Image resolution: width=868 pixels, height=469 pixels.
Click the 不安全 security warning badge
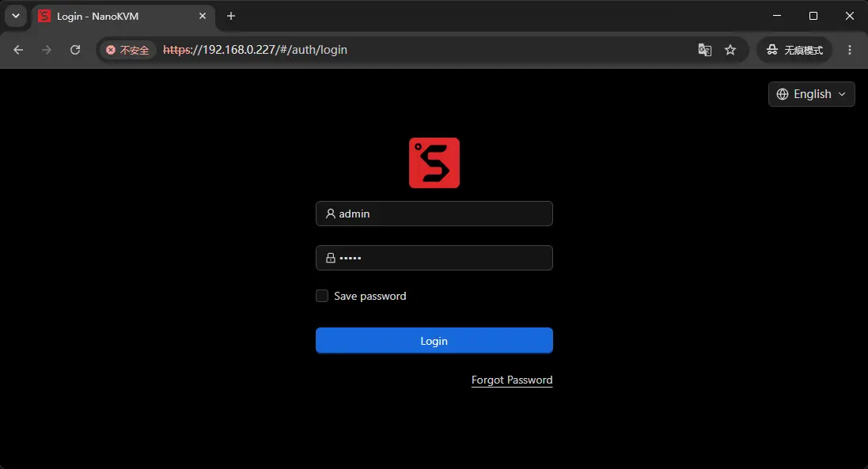(x=127, y=50)
